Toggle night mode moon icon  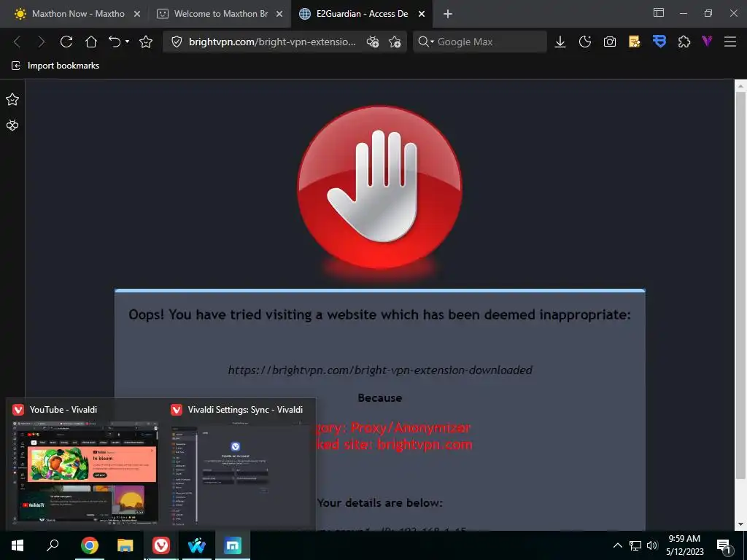coord(585,42)
